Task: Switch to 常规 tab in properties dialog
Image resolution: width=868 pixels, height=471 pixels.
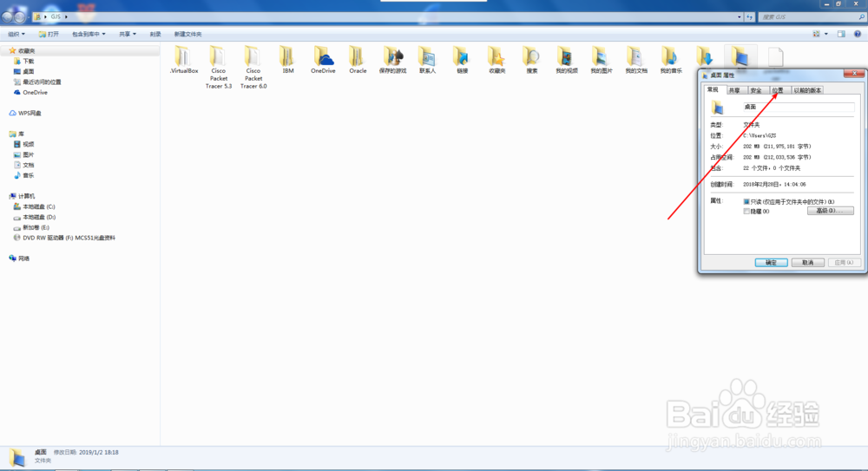Action: pos(713,89)
